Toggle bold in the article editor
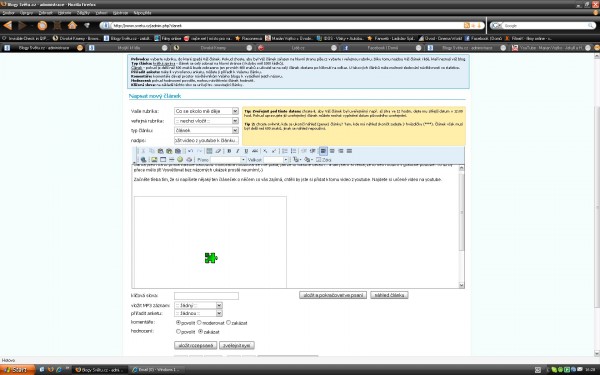 pyautogui.click(x=229, y=151)
